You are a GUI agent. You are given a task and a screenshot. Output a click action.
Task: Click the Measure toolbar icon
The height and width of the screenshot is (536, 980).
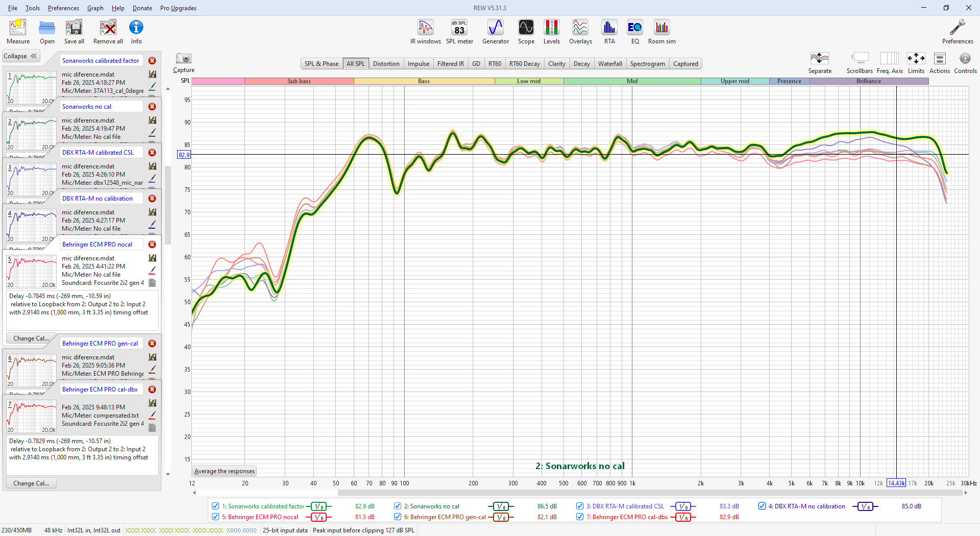point(18,32)
